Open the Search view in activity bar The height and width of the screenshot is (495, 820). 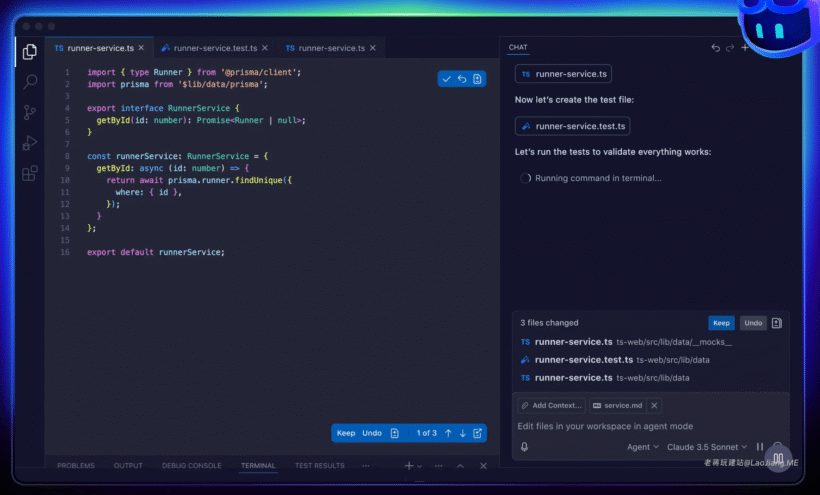click(30, 82)
